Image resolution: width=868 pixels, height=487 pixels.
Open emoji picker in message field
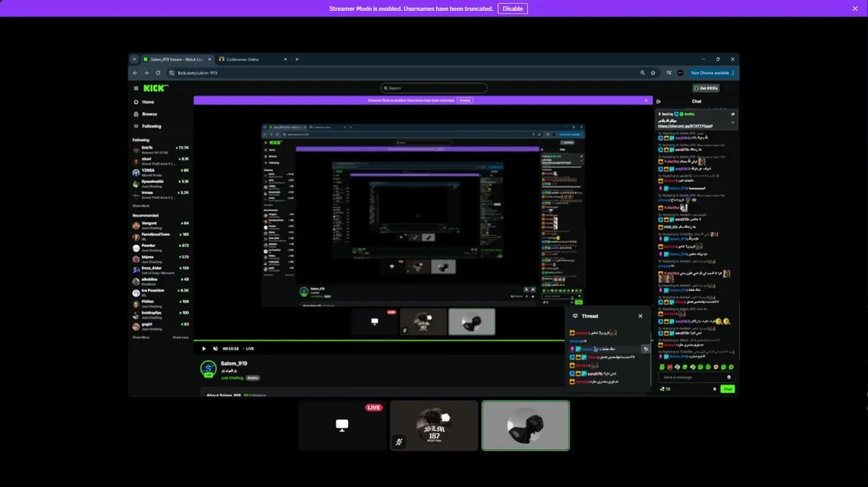729,377
